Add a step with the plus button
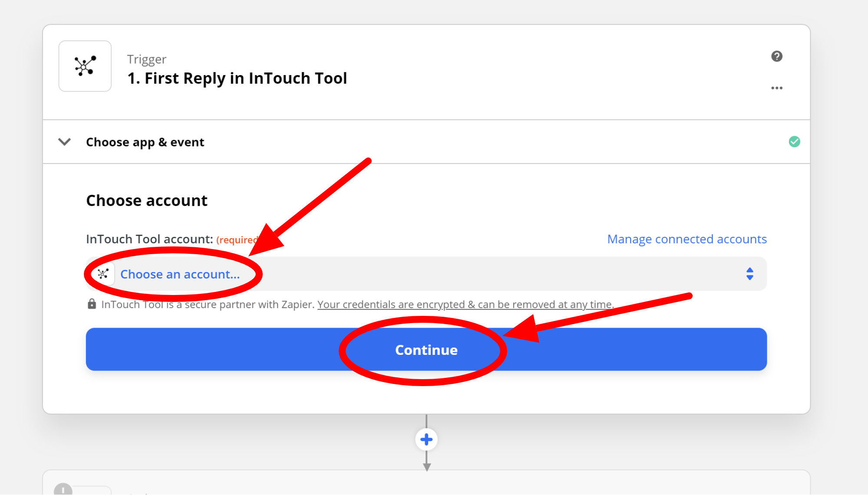 click(426, 439)
